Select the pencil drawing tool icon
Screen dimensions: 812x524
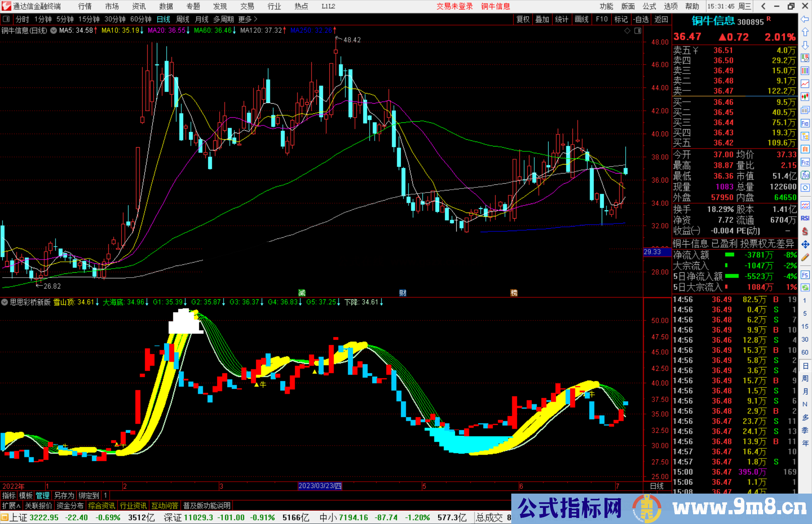pyautogui.click(x=805, y=258)
